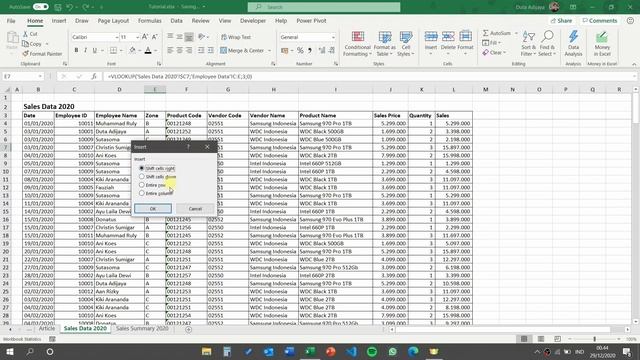Collapse the ribbon with chevron
This screenshot has height=360, width=640.
click(x=634, y=64)
